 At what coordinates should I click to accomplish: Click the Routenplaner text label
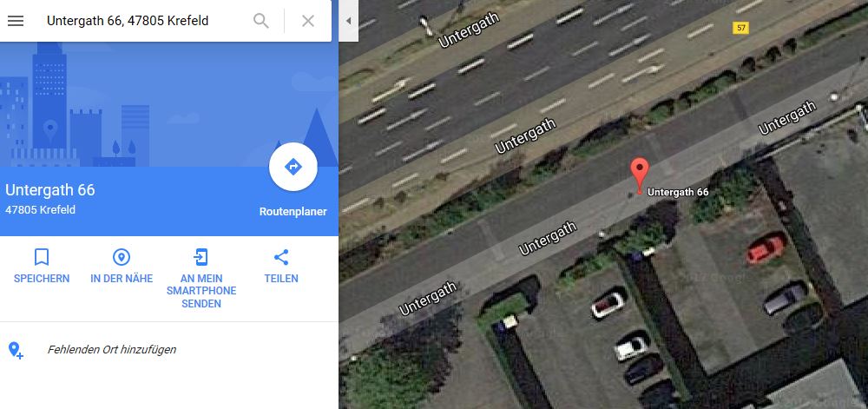293,212
